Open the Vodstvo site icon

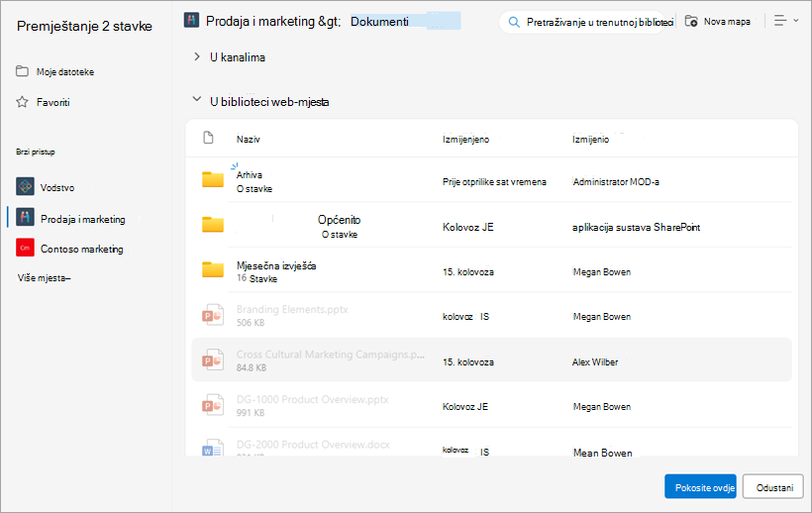pos(25,187)
